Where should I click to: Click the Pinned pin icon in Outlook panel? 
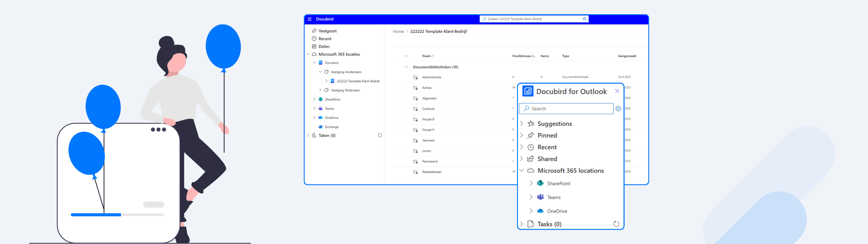click(531, 135)
